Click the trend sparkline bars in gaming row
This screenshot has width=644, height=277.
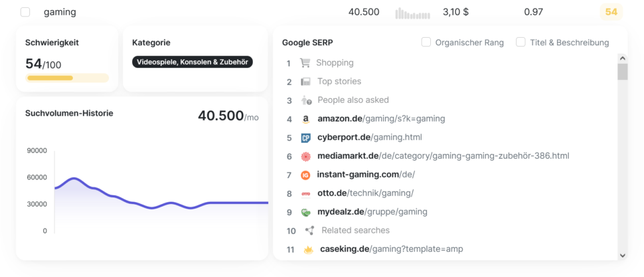(412, 13)
